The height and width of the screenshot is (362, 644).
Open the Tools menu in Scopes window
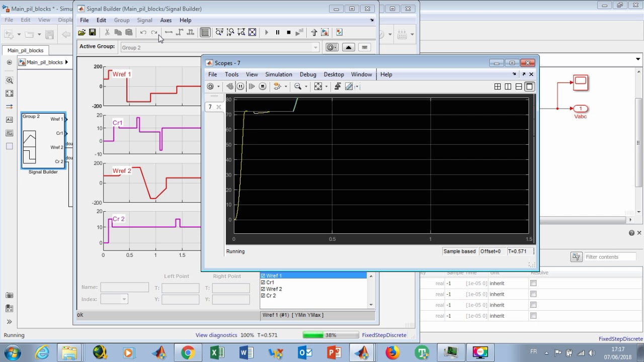click(231, 74)
